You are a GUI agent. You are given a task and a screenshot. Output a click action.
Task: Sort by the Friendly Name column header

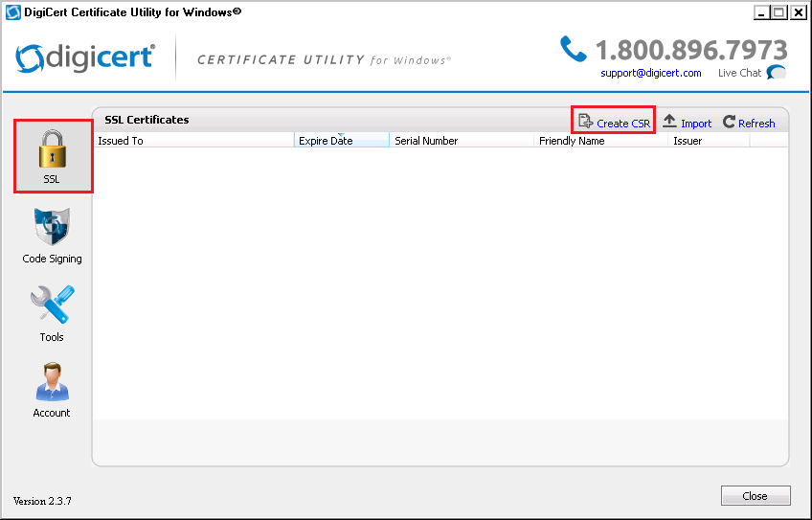coord(600,141)
